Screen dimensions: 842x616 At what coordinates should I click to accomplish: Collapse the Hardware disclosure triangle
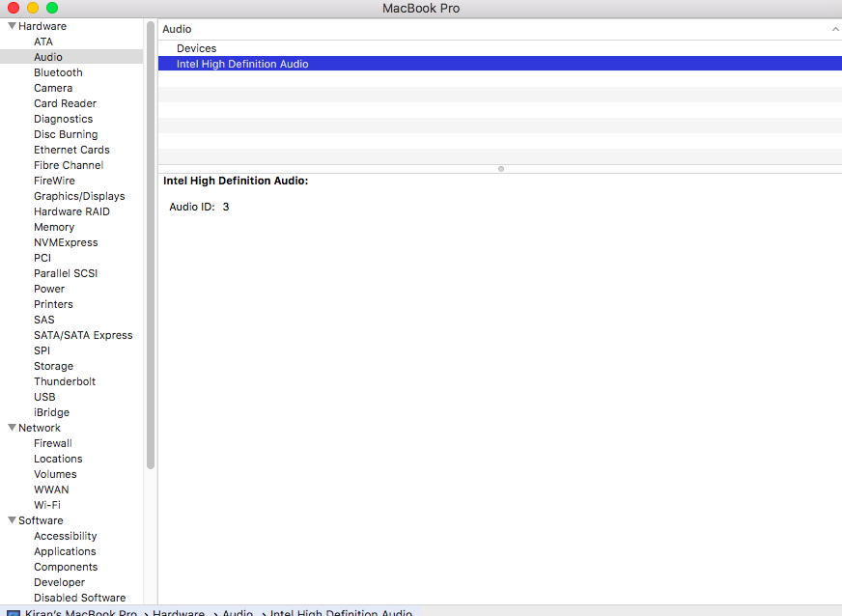click(12, 26)
